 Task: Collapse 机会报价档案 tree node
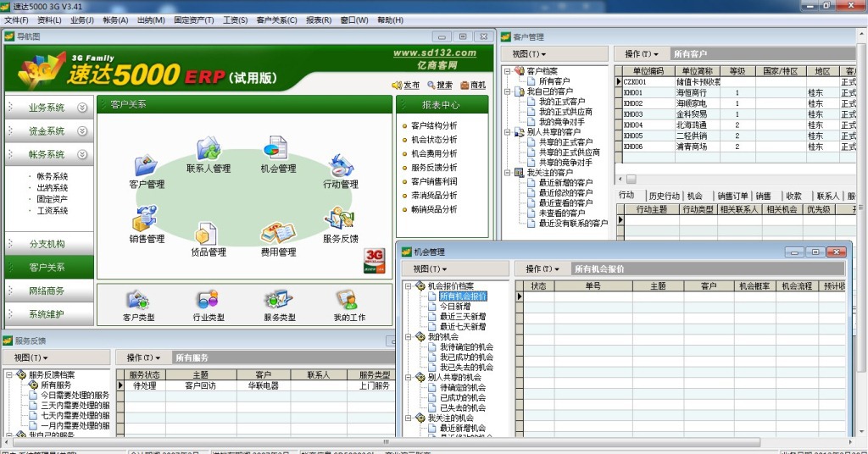(x=408, y=286)
